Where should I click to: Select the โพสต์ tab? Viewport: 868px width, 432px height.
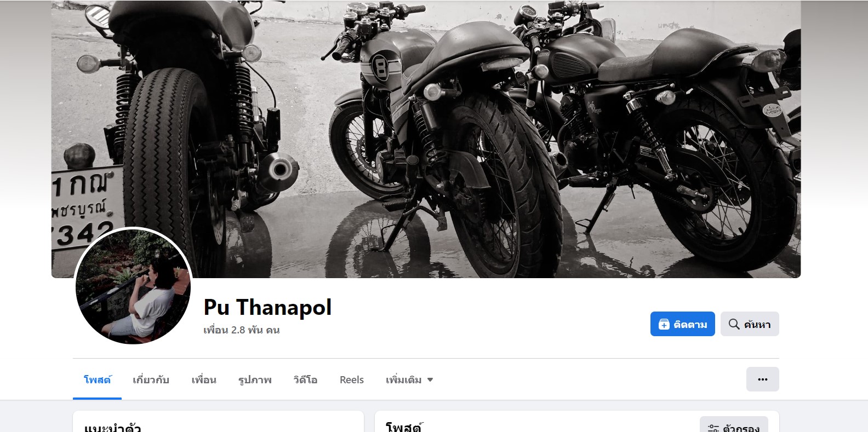[x=97, y=379]
